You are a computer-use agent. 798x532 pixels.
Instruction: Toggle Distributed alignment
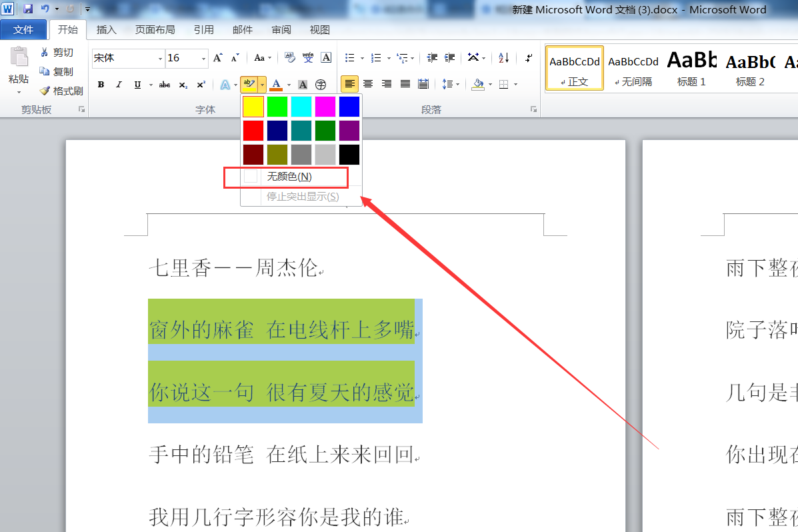pyautogui.click(x=423, y=84)
